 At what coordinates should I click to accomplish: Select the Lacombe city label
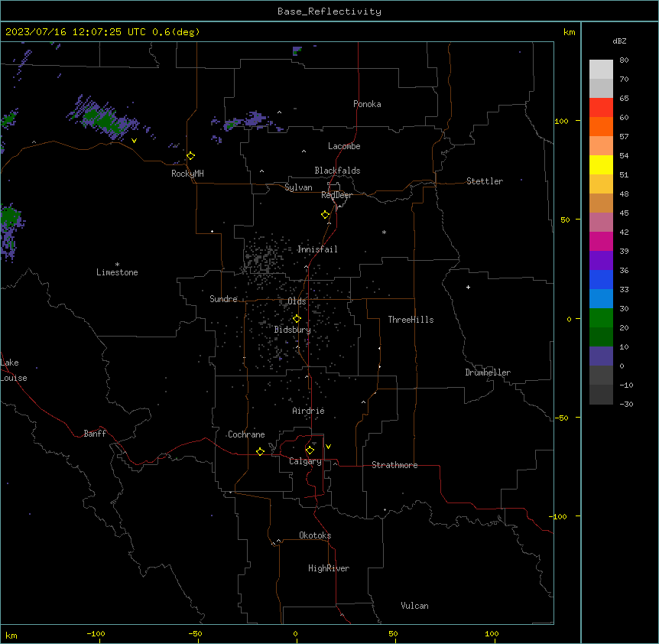(x=344, y=146)
